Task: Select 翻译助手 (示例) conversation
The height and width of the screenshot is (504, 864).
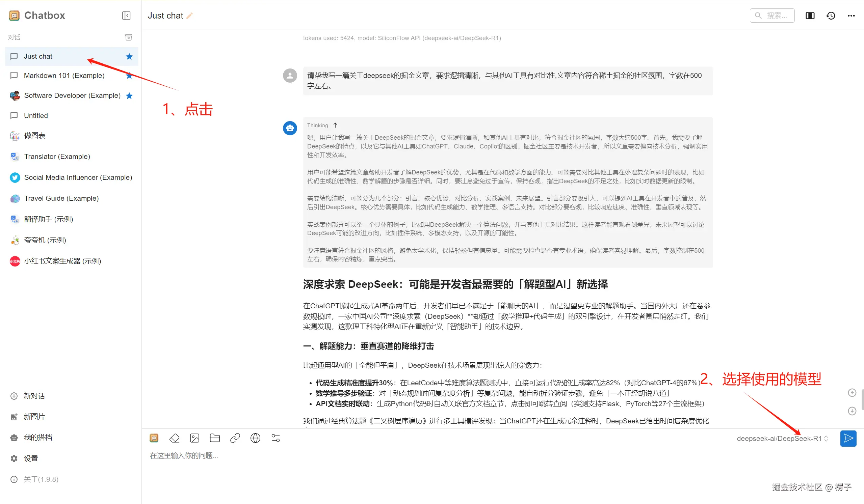Action: click(x=71, y=219)
